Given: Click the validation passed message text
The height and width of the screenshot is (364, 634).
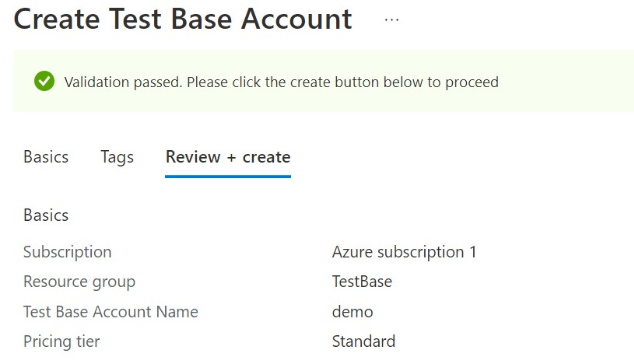Looking at the screenshot, I should 281,82.
